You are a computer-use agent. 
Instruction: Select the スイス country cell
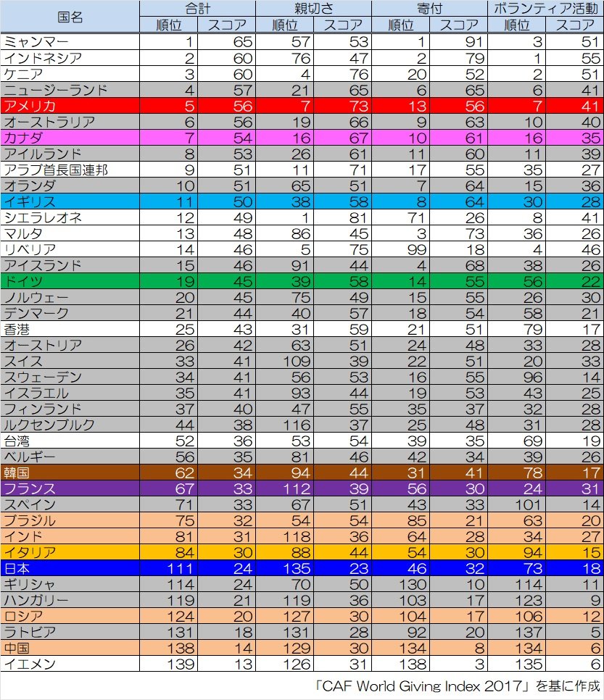(x=70, y=361)
